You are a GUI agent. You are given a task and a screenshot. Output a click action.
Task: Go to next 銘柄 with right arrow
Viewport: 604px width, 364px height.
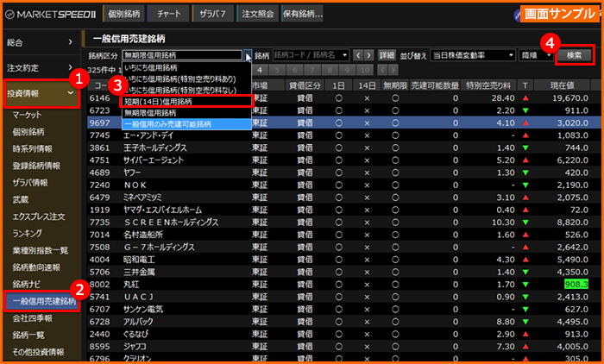pos(368,55)
